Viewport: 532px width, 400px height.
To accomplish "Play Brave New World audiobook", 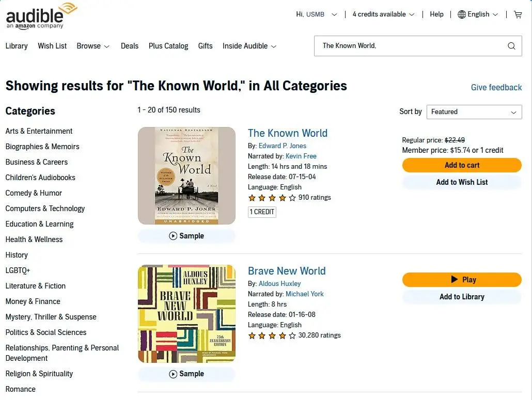I will tap(462, 280).
